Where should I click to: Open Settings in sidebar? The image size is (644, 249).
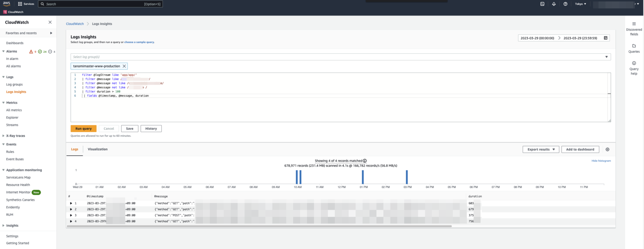12,236
